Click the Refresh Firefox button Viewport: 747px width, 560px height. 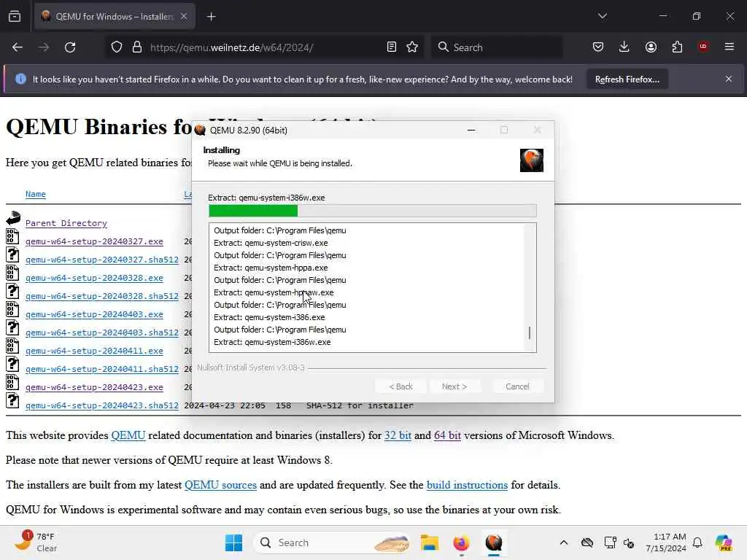(x=627, y=79)
